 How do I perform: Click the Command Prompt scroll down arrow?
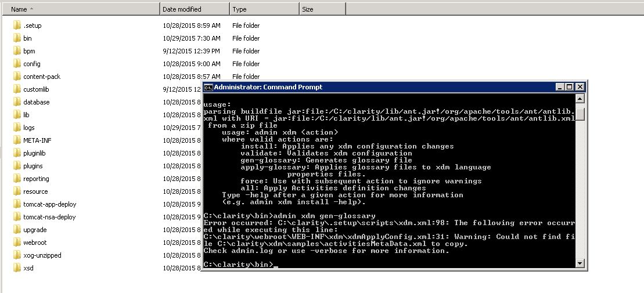(x=580, y=263)
